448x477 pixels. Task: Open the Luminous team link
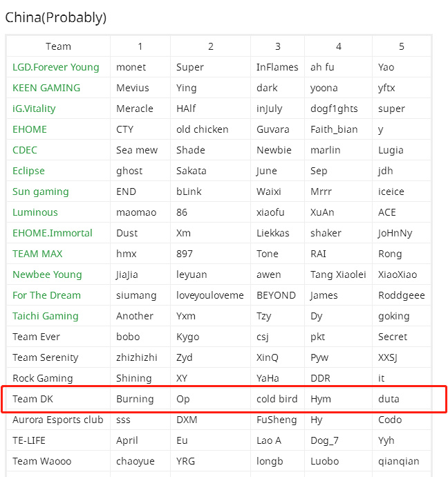[x=35, y=212]
